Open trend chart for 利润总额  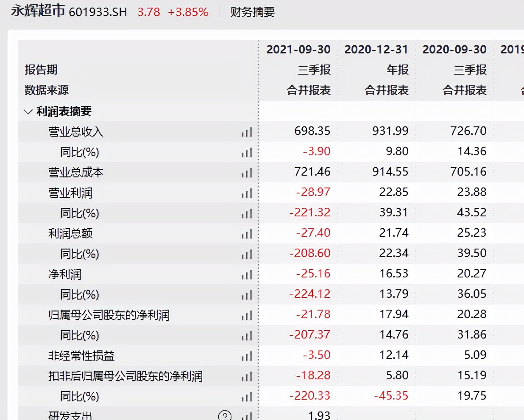[x=246, y=234]
